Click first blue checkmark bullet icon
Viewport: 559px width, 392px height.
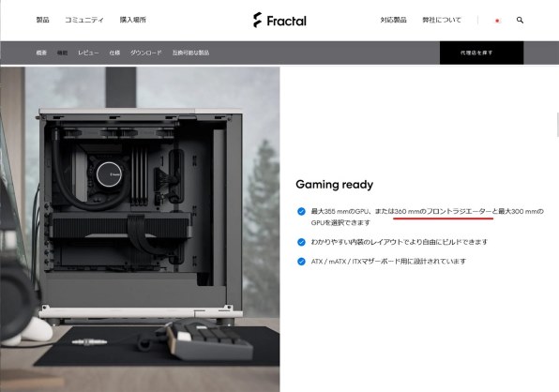pyautogui.click(x=301, y=211)
